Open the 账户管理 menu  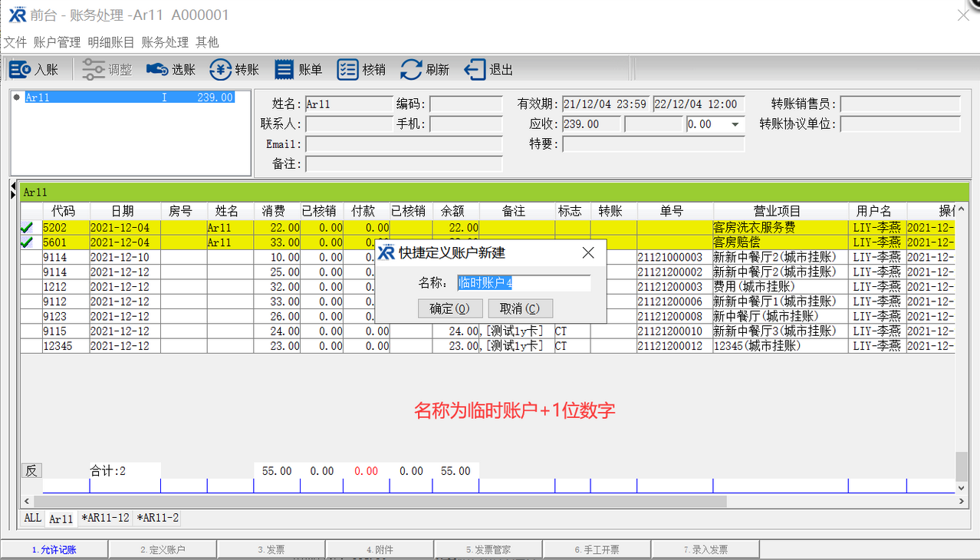57,42
